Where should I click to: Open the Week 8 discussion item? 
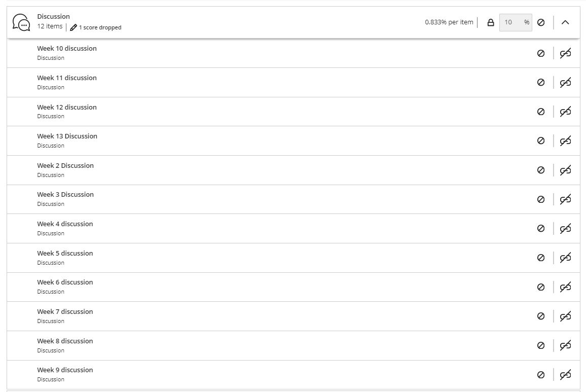(x=65, y=341)
